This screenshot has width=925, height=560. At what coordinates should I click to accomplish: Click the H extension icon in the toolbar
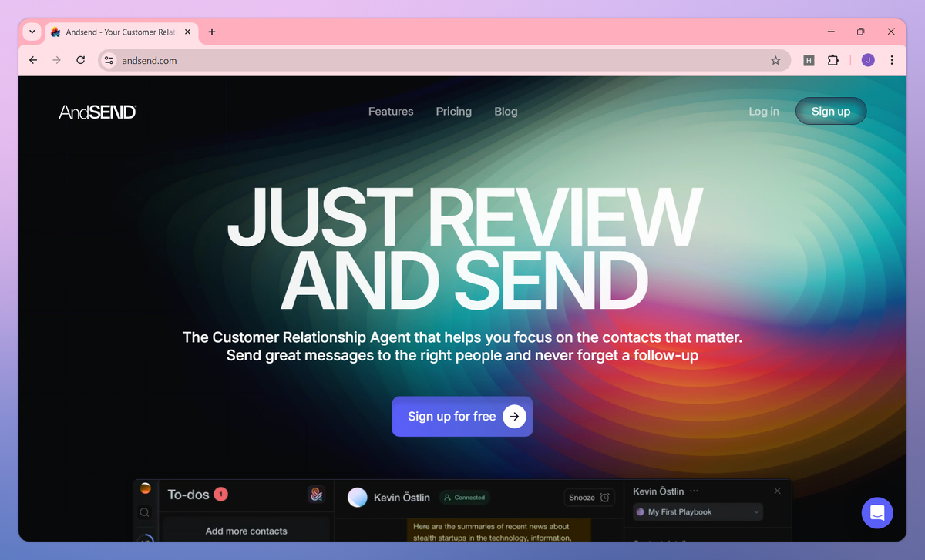[x=809, y=59]
